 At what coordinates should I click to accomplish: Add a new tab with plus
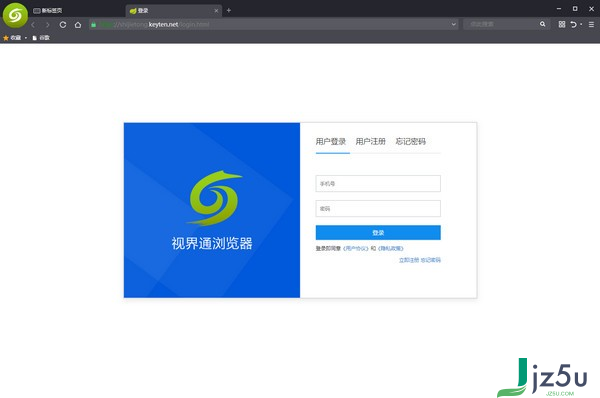(x=228, y=10)
